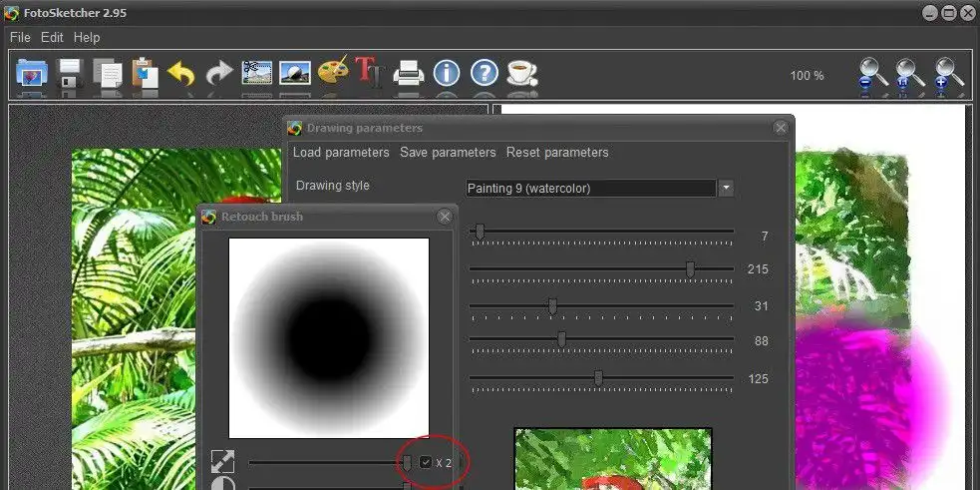
Task: Click the Drawing parameters title bar
Action: coord(538,128)
